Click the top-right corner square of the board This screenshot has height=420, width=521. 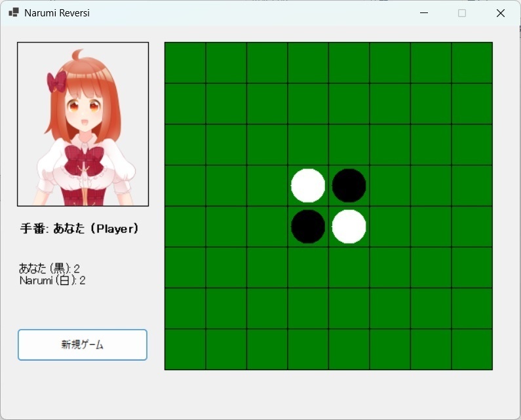point(472,62)
